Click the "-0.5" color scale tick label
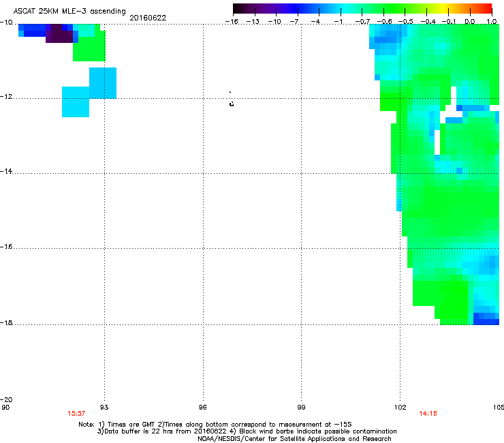This screenshot has width=504, height=443. 406,22
